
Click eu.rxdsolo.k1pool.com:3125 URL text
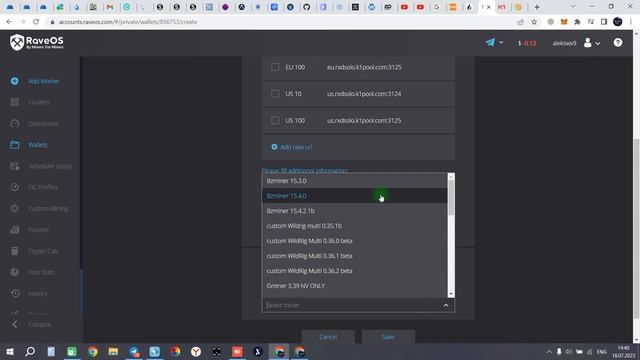364,67
